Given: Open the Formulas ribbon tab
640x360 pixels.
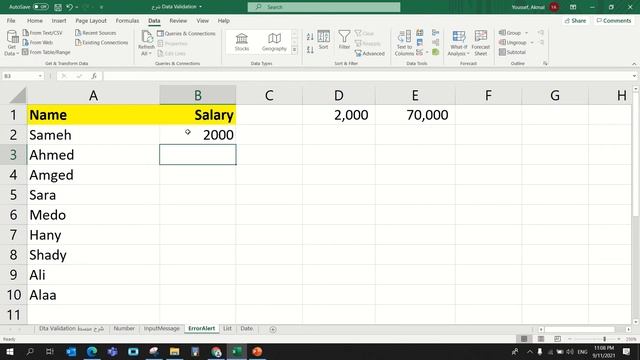Looking at the screenshot, I should point(127,20).
